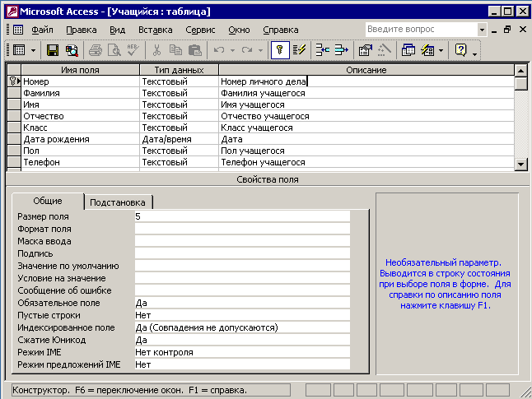This screenshot has width=532, height=399.
Task: Click the Сжатие Юникод value field
Action: click(x=242, y=340)
